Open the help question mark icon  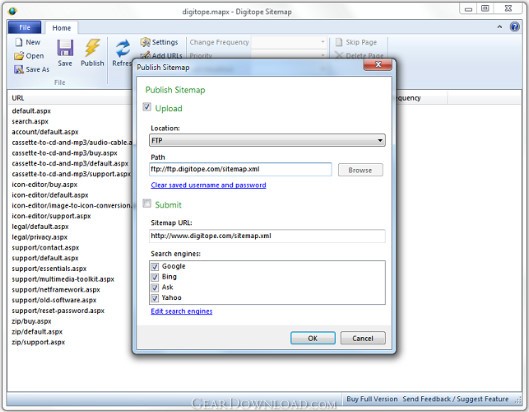pyautogui.click(x=514, y=27)
